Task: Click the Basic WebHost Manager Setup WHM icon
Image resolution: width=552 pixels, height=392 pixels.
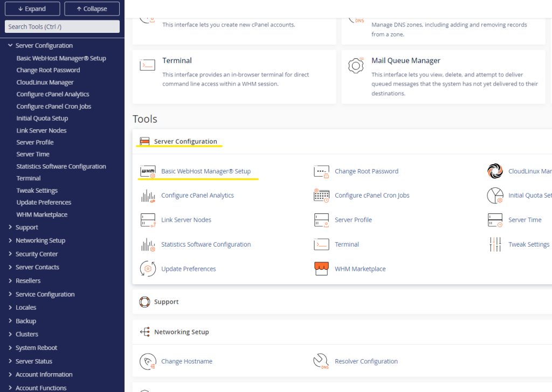Action: click(148, 172)
